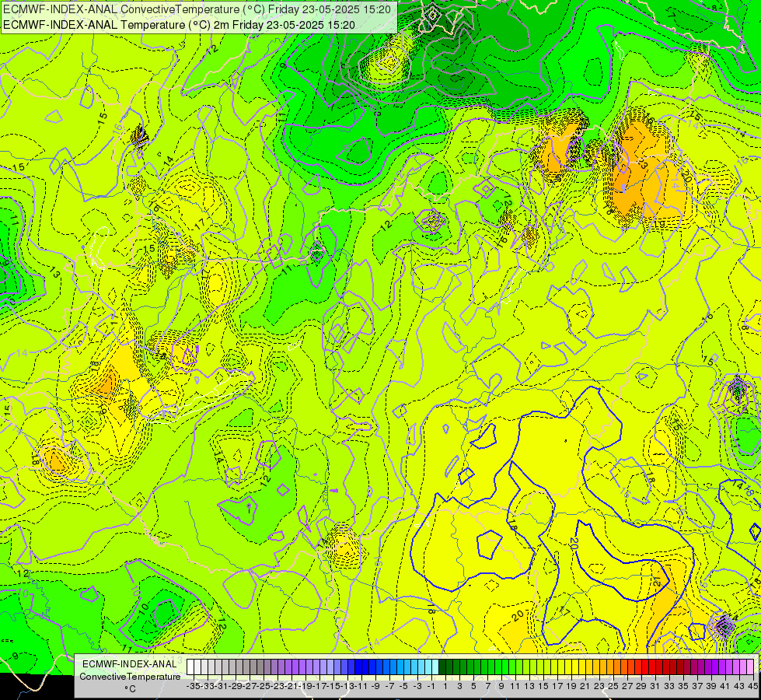This screenshot has height=700, width=761.
Task: Click the '°C' unit label in legend
Action: point(130,689)
